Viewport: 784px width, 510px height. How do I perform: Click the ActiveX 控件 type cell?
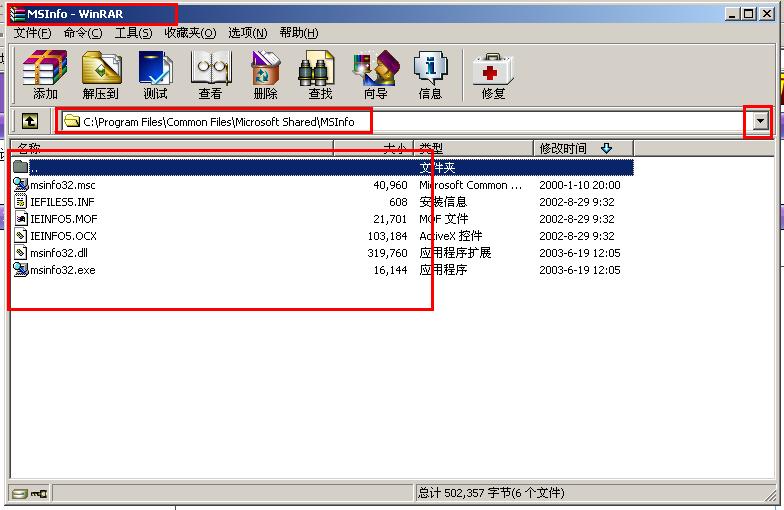pos(450,236)
